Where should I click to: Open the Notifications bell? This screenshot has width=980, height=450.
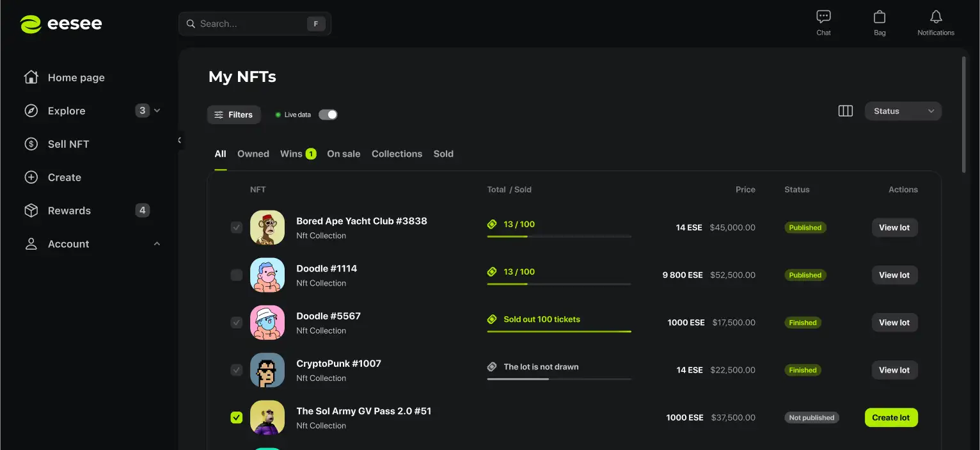coord(935,22)
